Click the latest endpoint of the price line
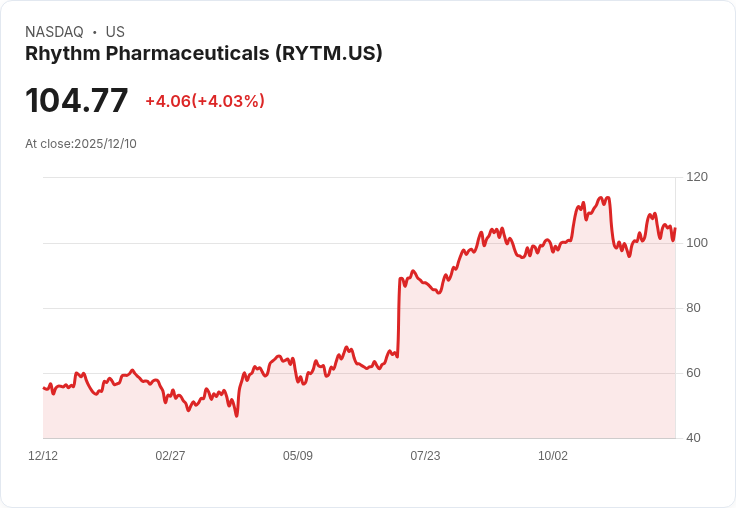The width and height of the screenshot is (736, 508). coord(675,229)
